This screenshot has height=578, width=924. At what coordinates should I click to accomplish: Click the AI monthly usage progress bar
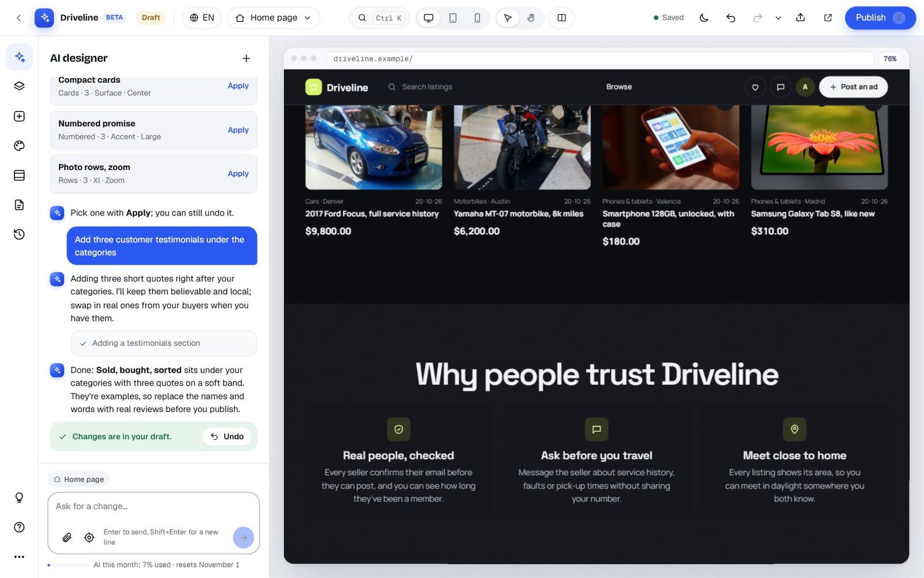click(68, 565)
